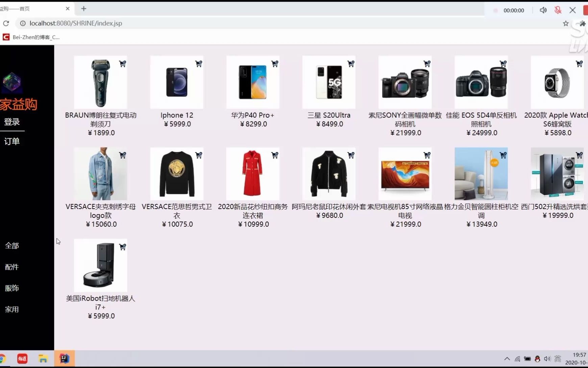
Task: Click price ¥10075.0 of VERSACE sweatshirt
Action: 177,224
